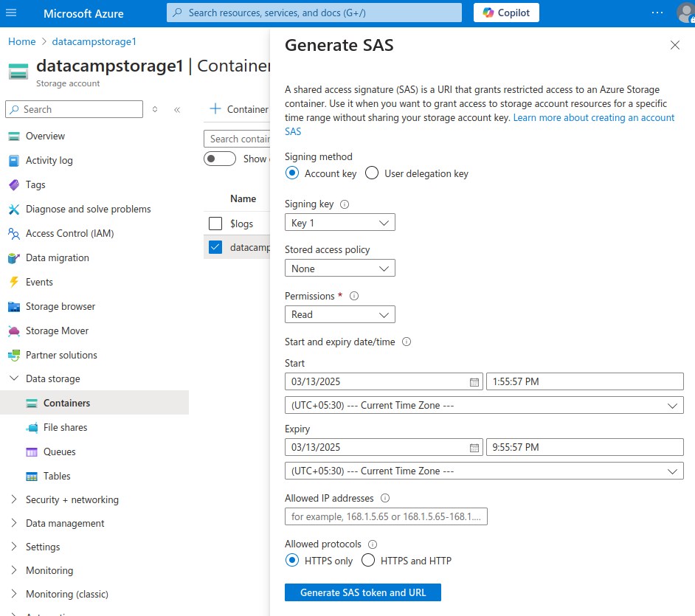Collapse the Data storage section
The width and height of the screenshot is (695, 616).
(14, 378)
